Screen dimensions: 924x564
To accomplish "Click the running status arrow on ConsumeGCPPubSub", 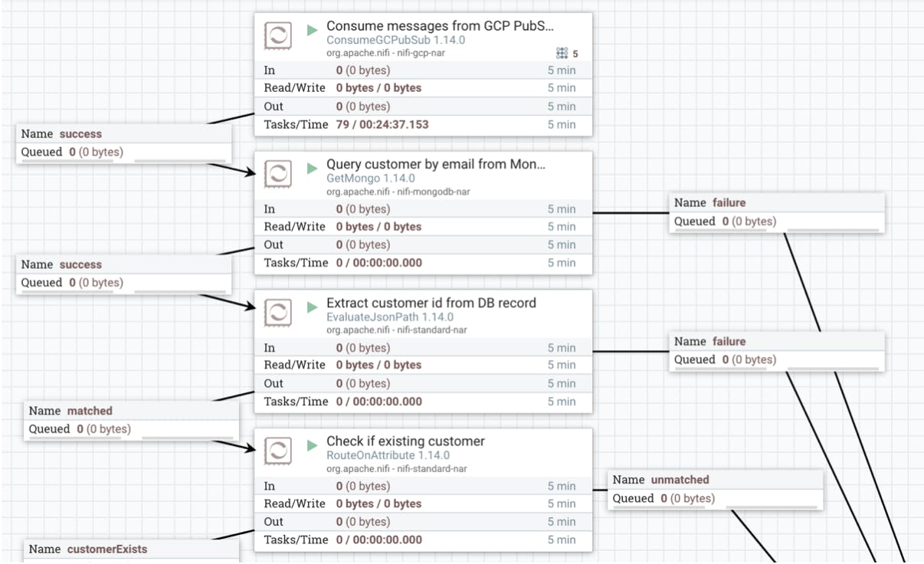I will [x=313, y=30].
